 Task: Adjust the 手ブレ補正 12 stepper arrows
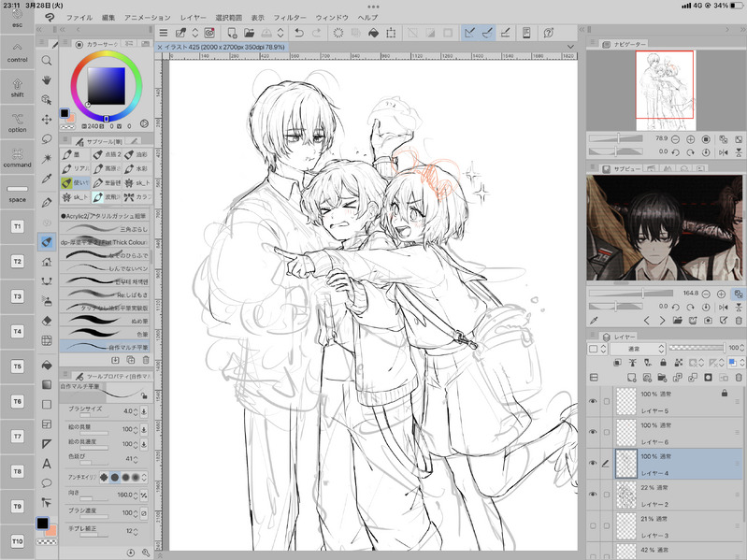[x=136, y=531]
